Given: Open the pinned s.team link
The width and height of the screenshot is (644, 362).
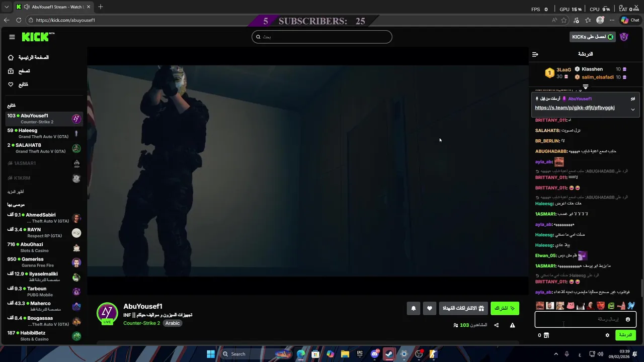Looking at the screenshot, I should coord(575,108).
